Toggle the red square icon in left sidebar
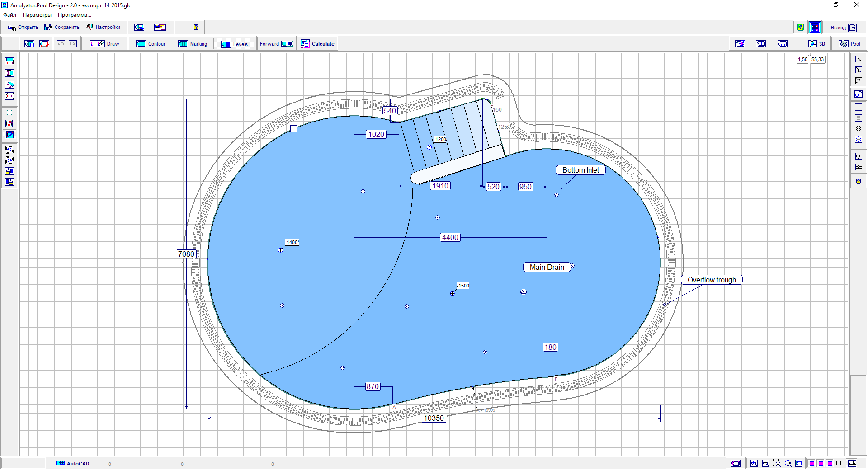Image resolution: width=868 pixels, height=470 pixels. (9, 123)
